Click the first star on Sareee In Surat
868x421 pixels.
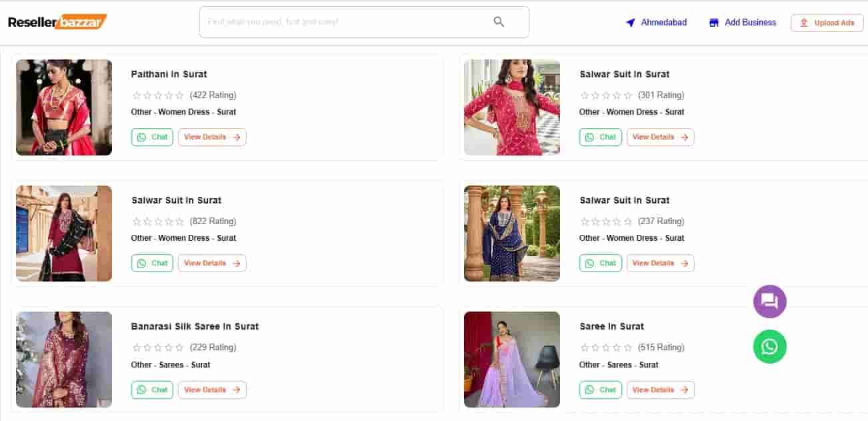click(585, 348)
